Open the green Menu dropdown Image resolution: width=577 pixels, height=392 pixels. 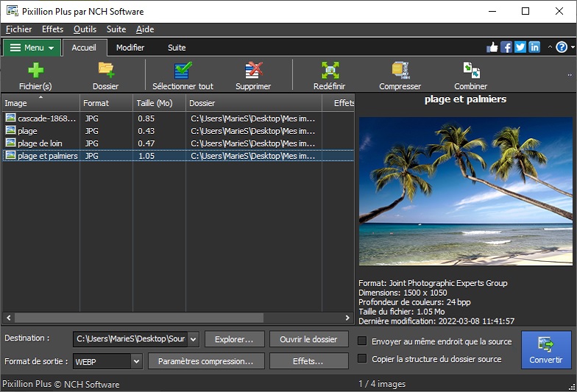click(32, 48)
